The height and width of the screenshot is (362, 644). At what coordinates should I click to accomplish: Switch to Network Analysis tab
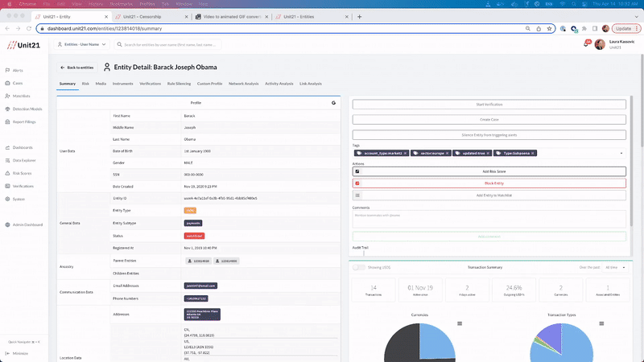(x=244, y=84)
